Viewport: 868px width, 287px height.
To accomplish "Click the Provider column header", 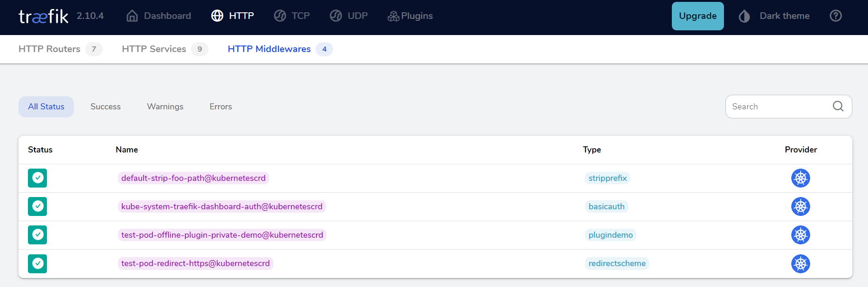I will (801, 150).
